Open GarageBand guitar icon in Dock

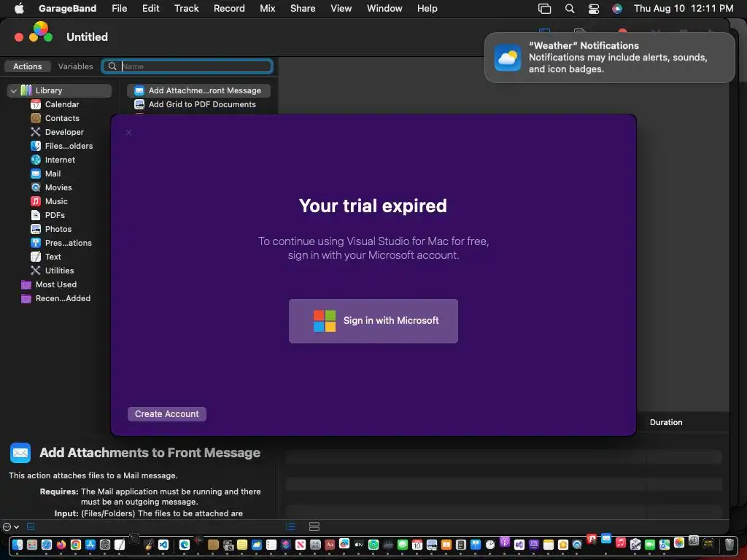tap(149, 545)
